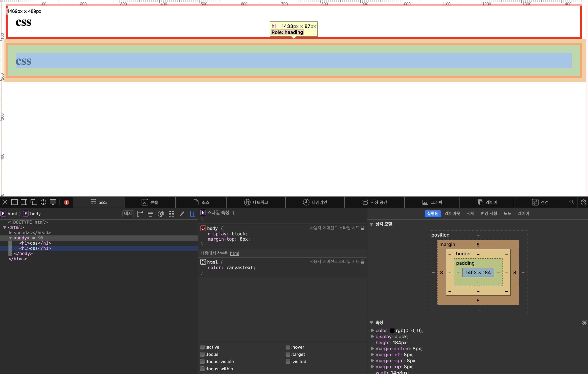The width and height of the screenshot is (588, 374).
Task: Switch to the 네트워크 tab
Action: (256, 202)
